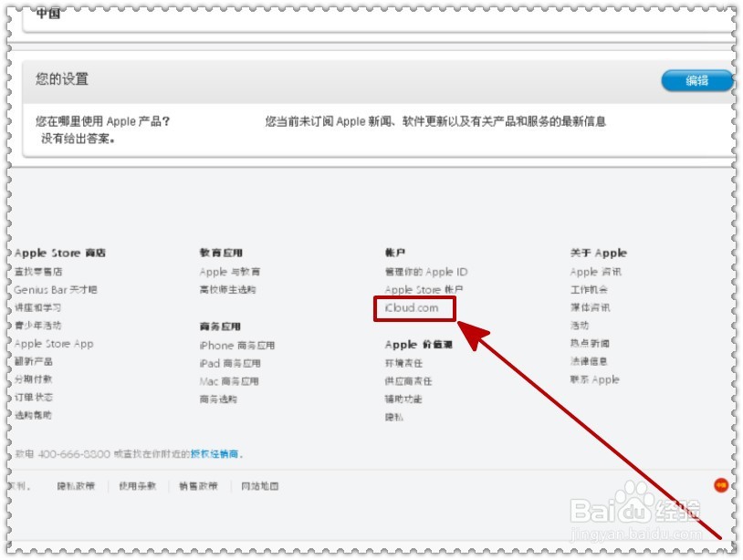Click the 您当前未订阅 Apple 新闻 message

coord(435,121)
